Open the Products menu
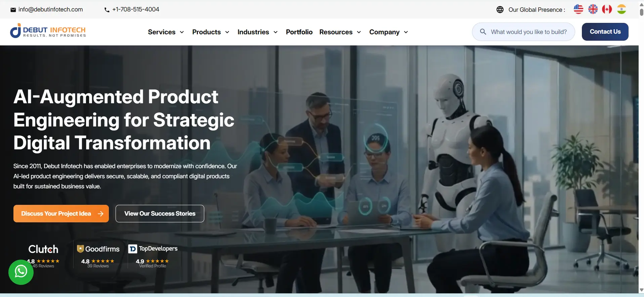 click(x=206, y=32)
